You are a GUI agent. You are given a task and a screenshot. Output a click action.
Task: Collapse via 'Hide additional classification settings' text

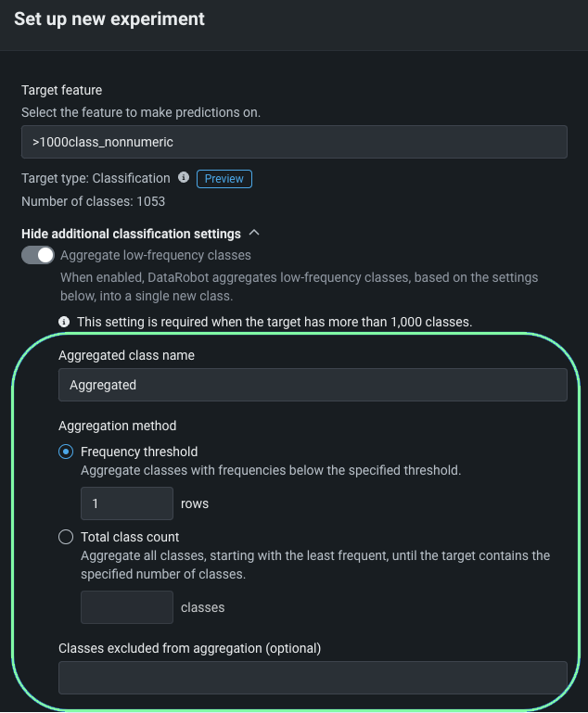pos(131,234)
